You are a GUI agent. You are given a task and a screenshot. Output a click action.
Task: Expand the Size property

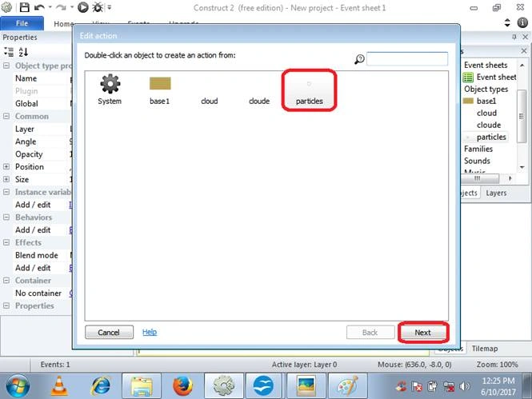6,179
